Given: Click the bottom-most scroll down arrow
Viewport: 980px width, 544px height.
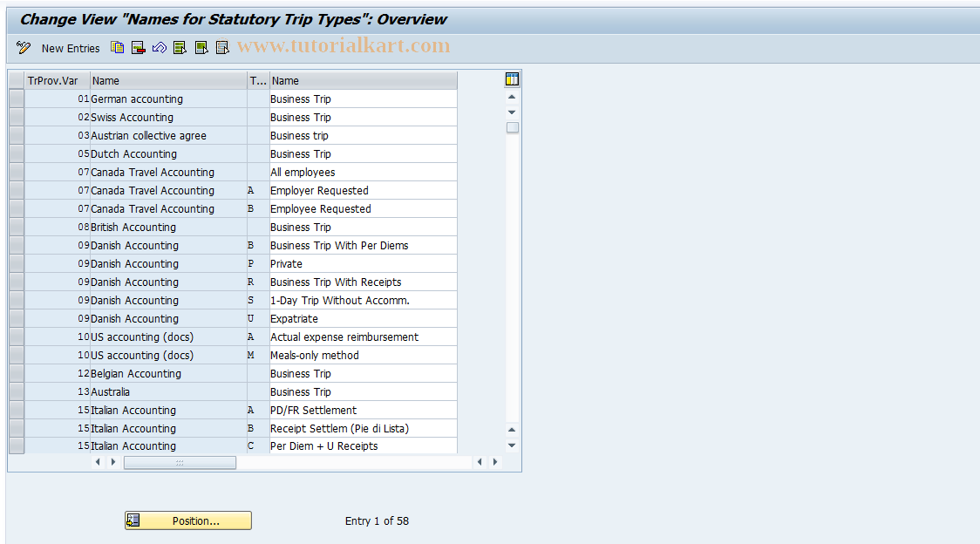Looking at the screenshot, I should [x=512, y=445].
